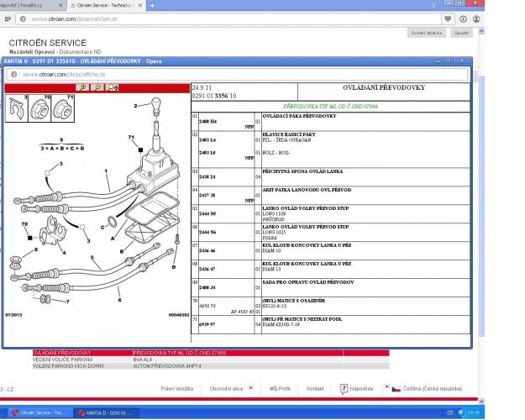This screenshot has height=420, width=525.
Task: Click the clock in the system tray
Action: (x=474, y=412)
